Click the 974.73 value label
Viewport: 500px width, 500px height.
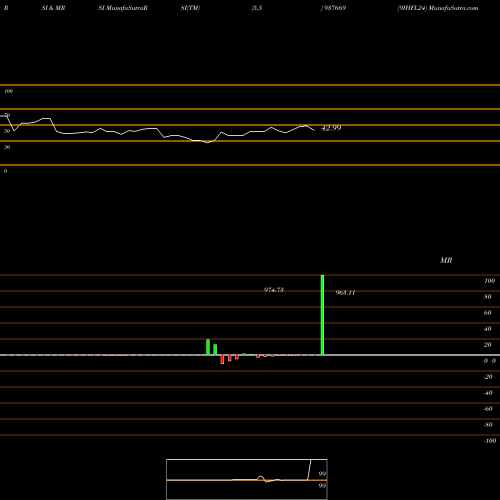point(274,290)
